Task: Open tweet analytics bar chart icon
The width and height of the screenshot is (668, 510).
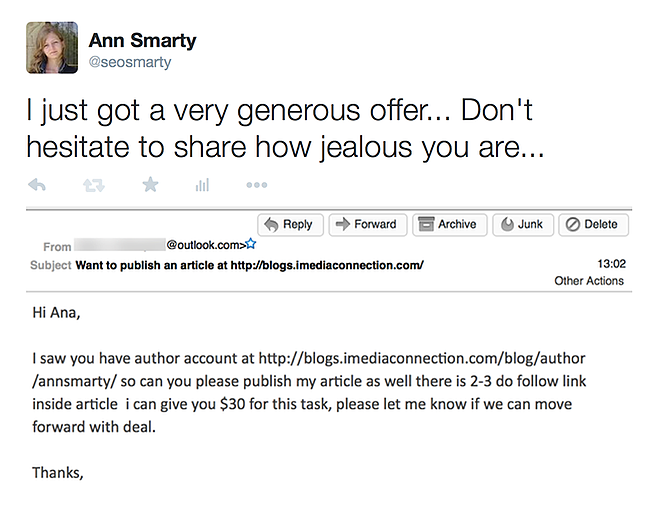Action: [x=202, y=185]
